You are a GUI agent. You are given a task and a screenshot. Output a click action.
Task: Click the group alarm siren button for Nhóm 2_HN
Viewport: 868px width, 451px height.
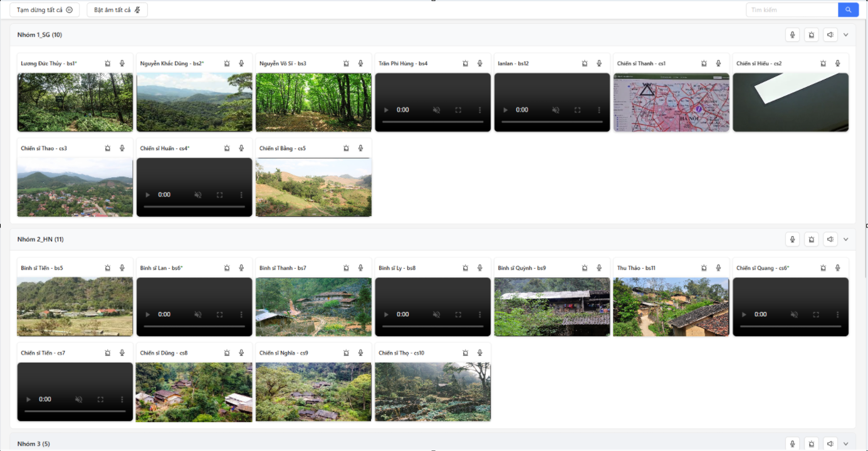pos(811,239)
